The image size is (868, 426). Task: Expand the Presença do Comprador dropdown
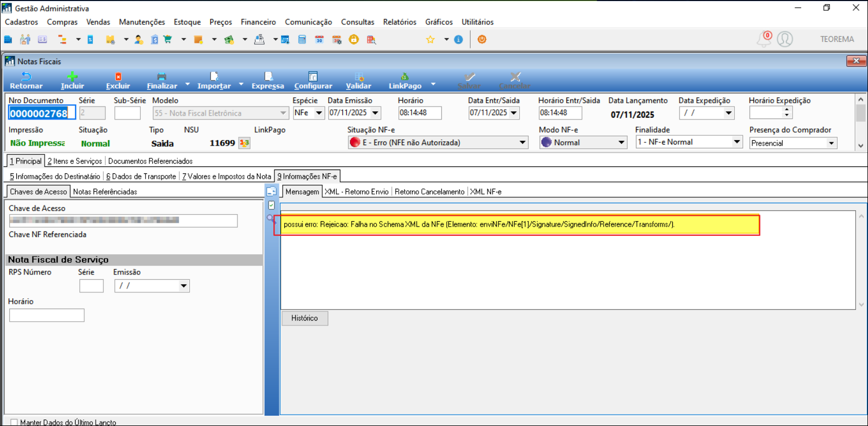pyautogui.click(x=831, y=143)
